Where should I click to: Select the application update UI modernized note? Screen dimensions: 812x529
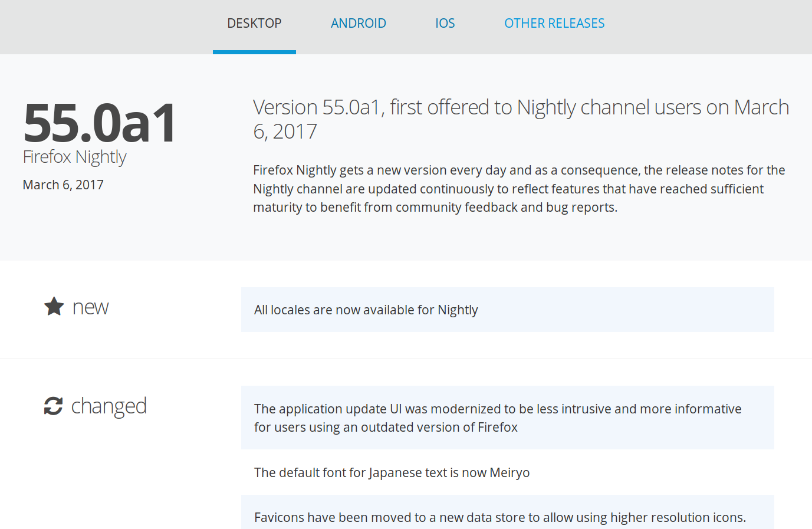[x=497, y=418]
